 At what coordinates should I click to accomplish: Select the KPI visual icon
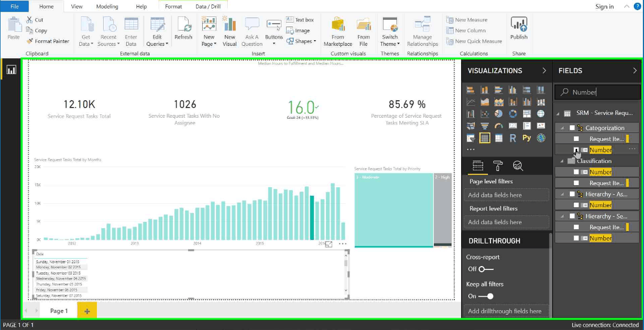(541, 126)
